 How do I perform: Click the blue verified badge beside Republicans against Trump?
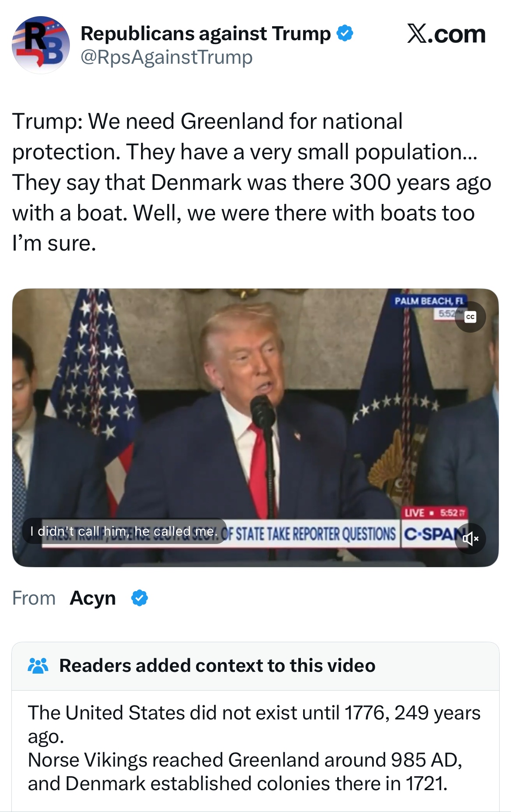(x=345, y=34)
